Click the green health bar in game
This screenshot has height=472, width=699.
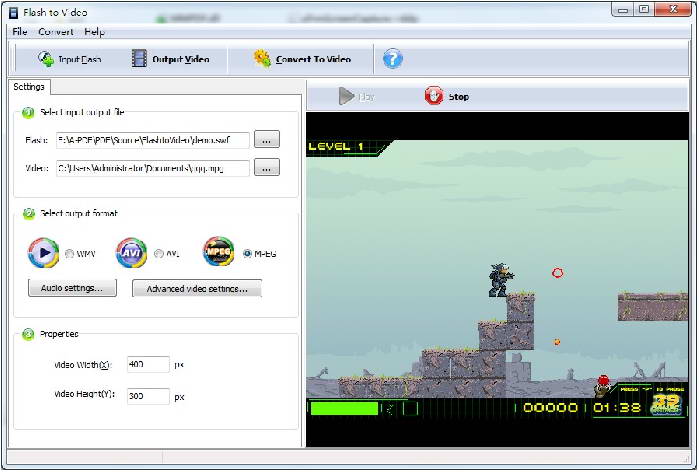[x=344, y=408]
